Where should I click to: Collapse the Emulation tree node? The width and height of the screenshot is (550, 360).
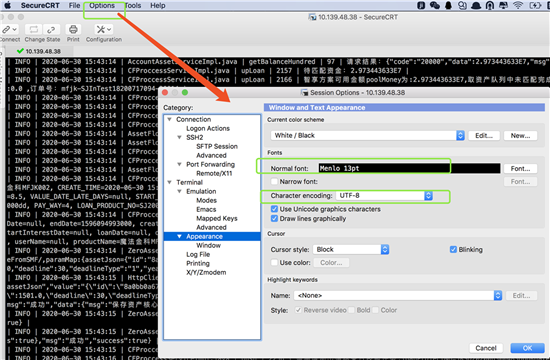click(x=179, y=191)
